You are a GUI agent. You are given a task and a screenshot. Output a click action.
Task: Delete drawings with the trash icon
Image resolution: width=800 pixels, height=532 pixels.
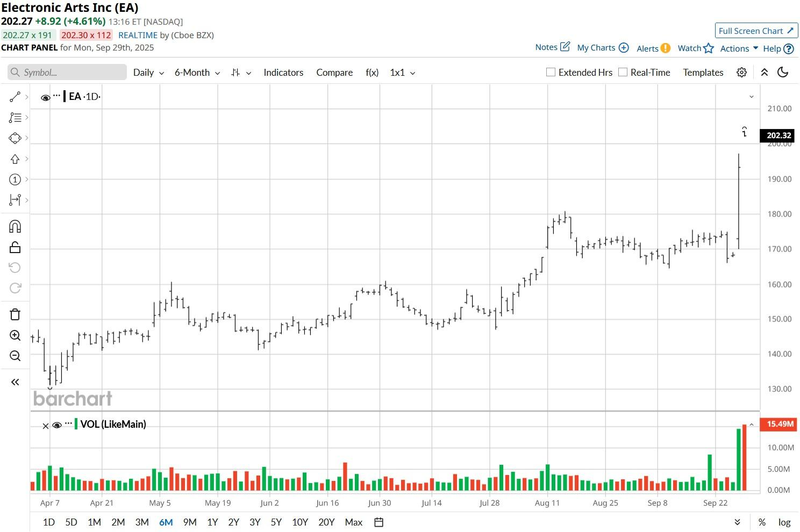click(15, 314)
